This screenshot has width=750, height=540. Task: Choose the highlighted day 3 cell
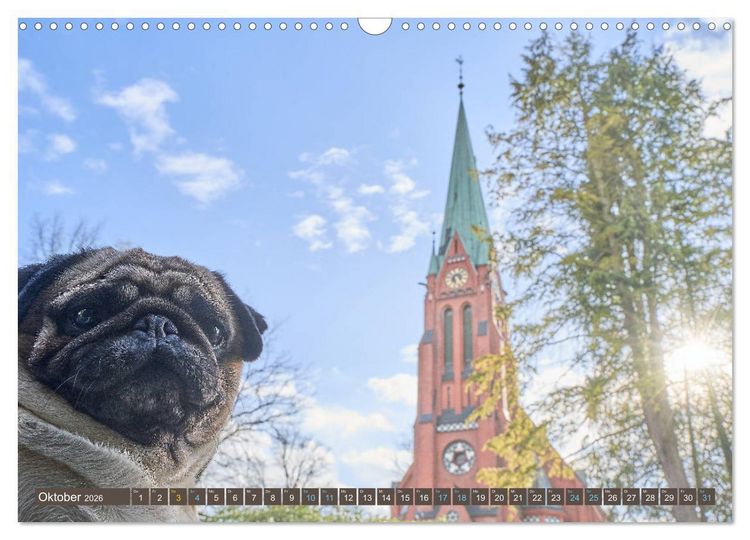coord(178,497)
